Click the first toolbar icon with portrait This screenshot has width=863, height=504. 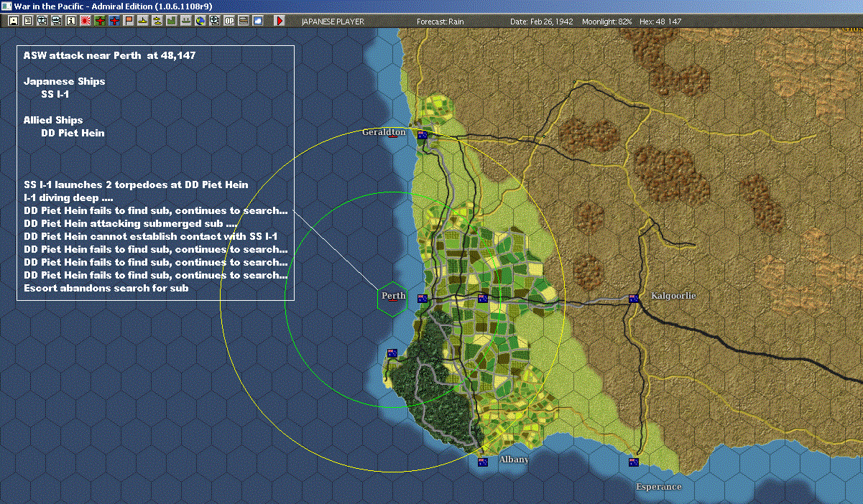(13, 21)
